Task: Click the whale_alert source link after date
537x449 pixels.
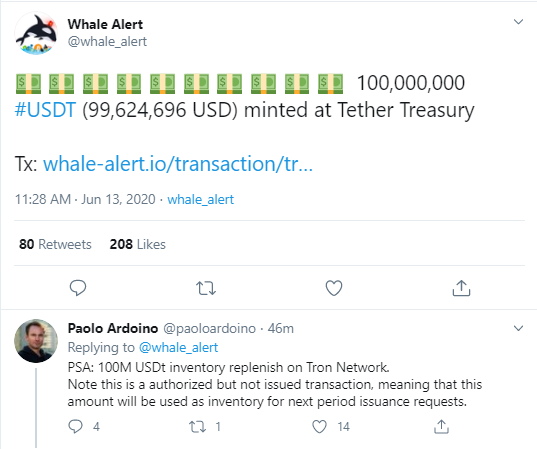Action: pos(201,199)
